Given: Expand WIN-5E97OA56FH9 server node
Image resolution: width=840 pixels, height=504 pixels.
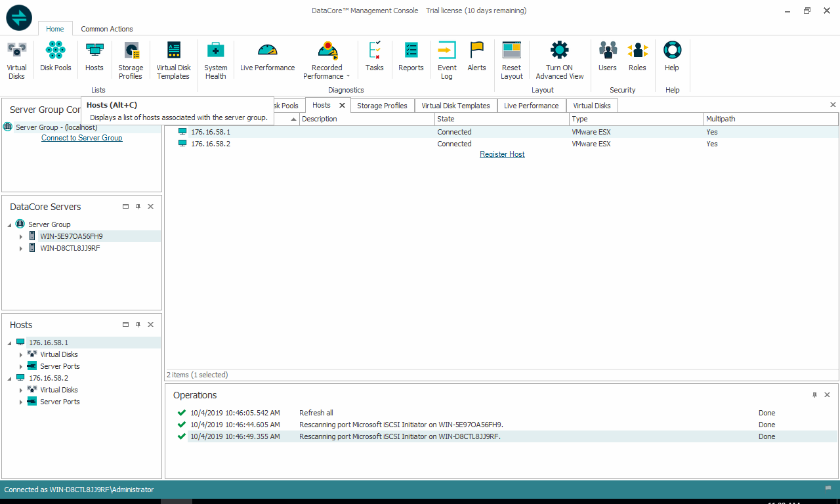Looking at the screenshot, I should pyautogui.click(x=21, y=236).
